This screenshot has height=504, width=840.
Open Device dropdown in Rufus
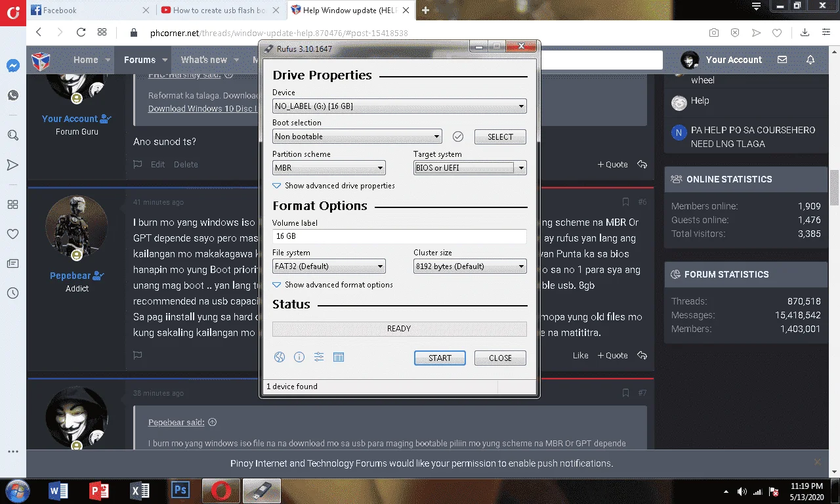400,106
